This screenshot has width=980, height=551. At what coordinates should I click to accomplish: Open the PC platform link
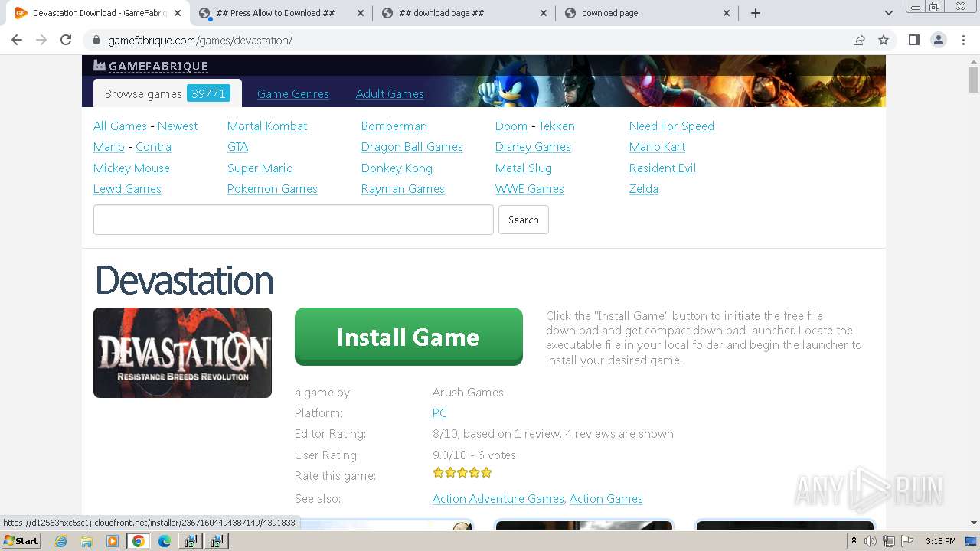439,413
